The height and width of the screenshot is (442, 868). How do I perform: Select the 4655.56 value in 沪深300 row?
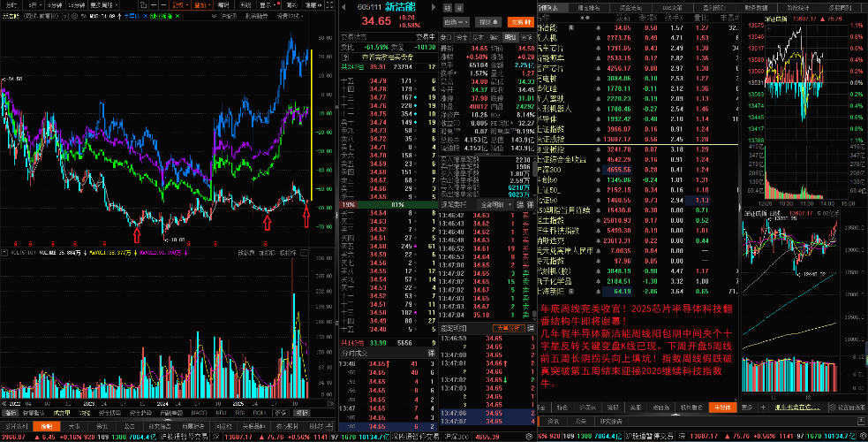[618, 170]
